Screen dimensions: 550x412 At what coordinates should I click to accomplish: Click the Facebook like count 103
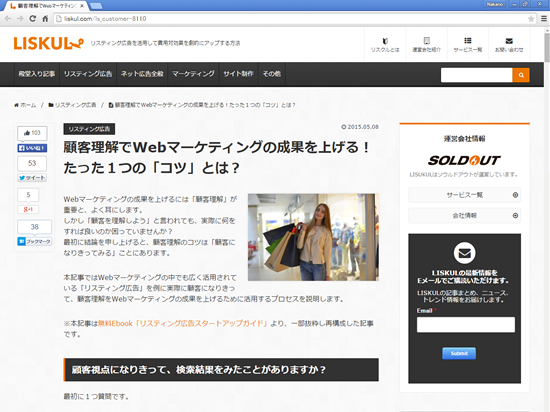click(32, 133)
